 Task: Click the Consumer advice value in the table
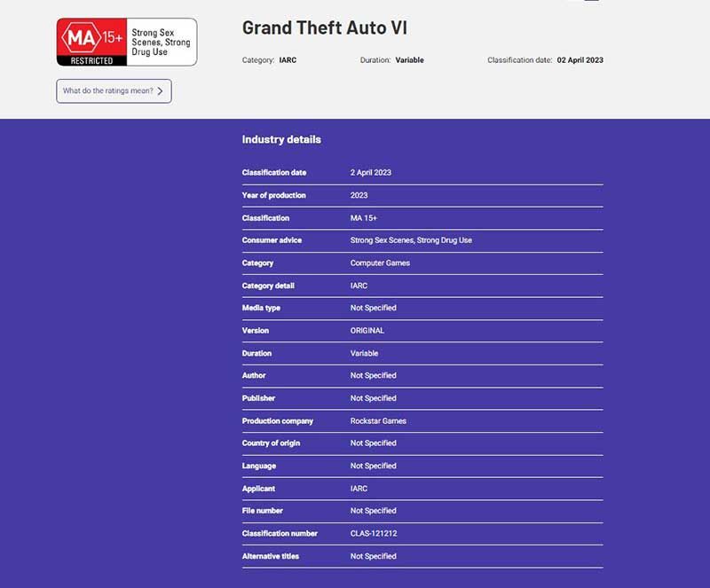[x=411, y=240]
